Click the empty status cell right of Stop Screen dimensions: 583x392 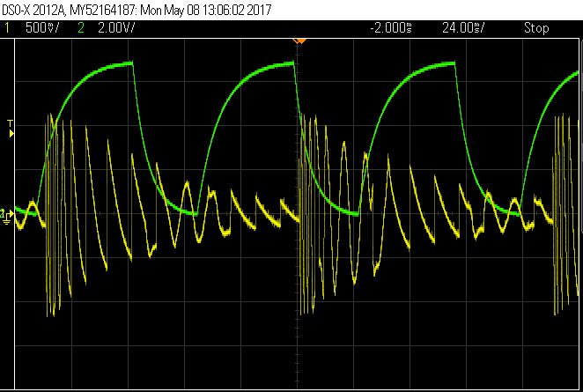pos(568,28)
